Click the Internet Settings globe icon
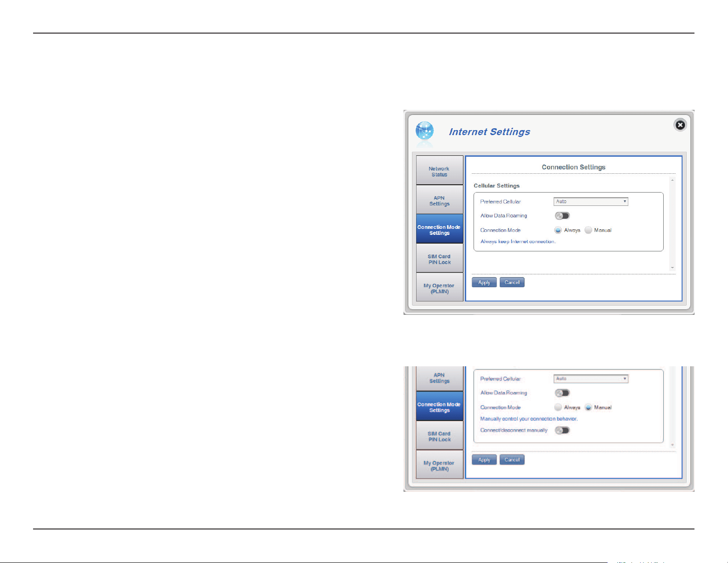Image resolution: width=728 pixels, height=563 pixels. (424, 131)
